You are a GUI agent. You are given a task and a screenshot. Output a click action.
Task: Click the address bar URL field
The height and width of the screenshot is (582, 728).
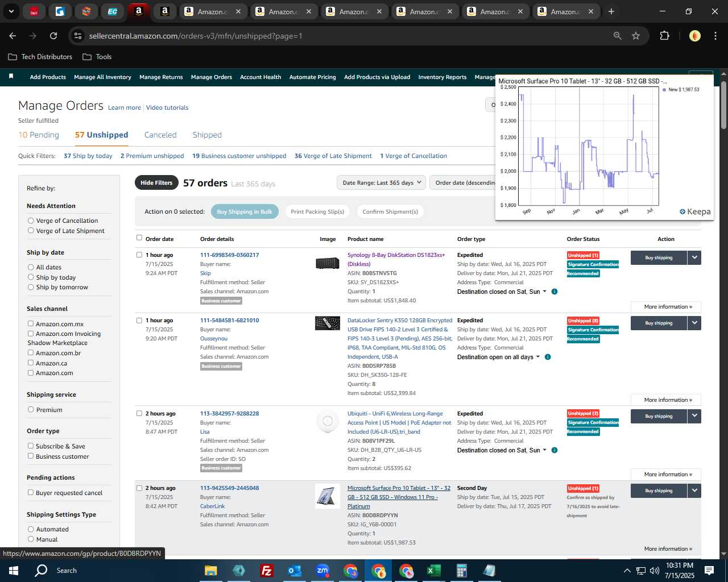341,36
